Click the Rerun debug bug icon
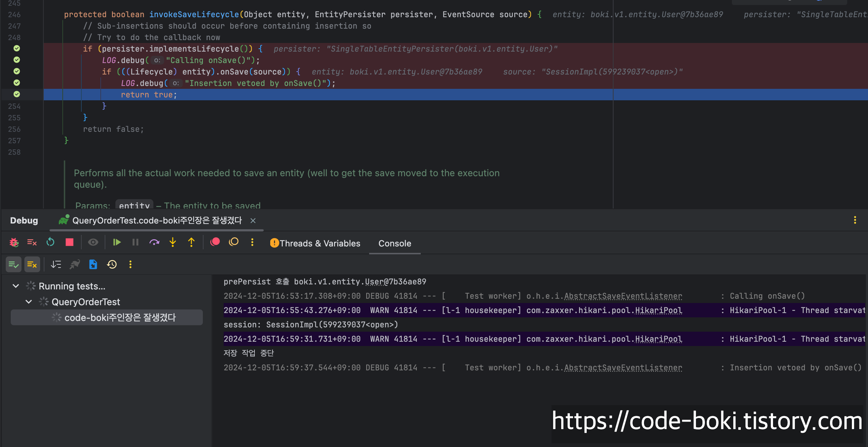Image resolution: width=868 pixels, height=447 pixels. click(x=14, y=242)
